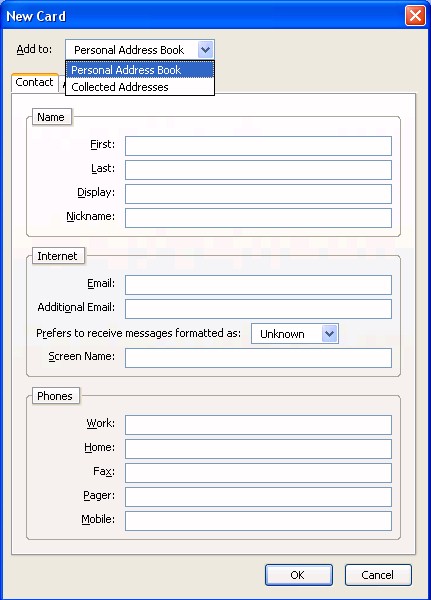Screen dimensions: 431x600
Task: Cancel the New Card dialog
Action: click(x=378, y=575)
